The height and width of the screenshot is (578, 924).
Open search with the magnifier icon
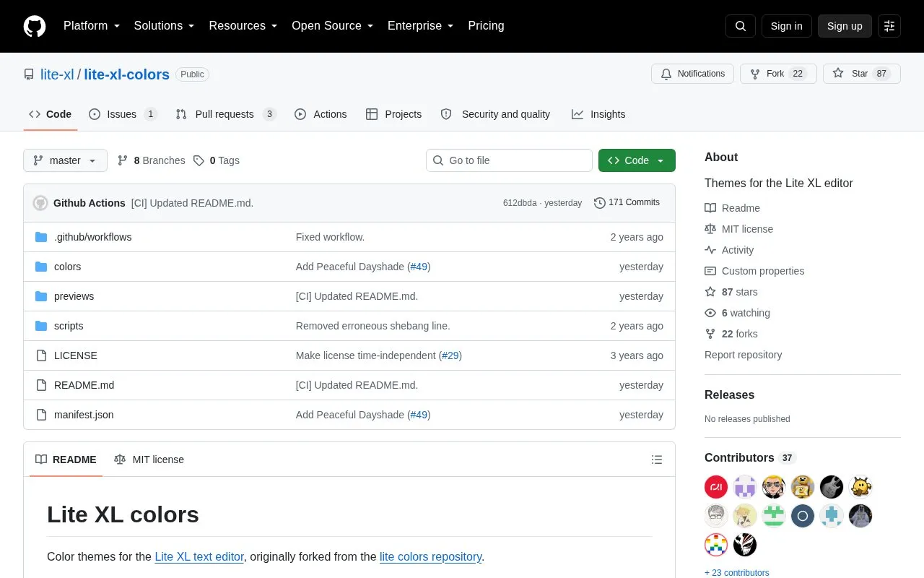tap(741, 26)
